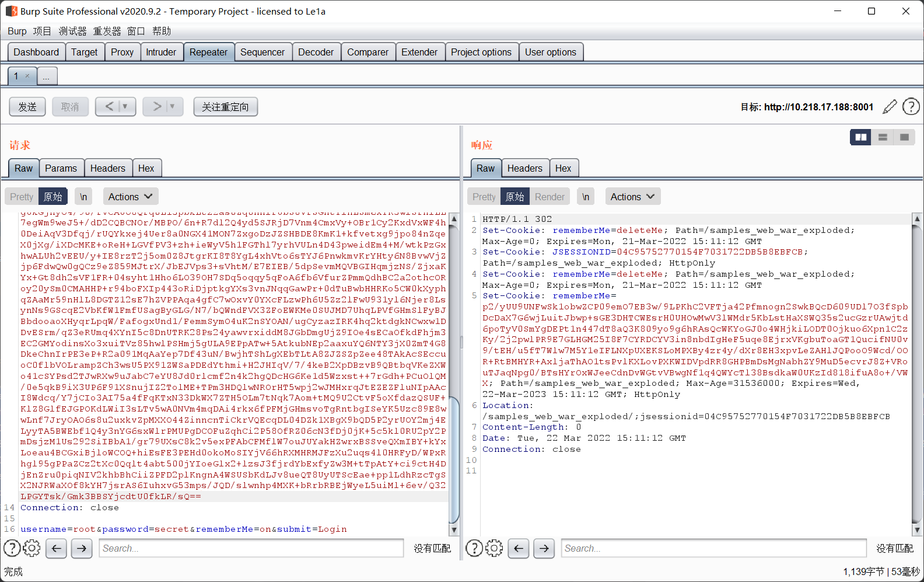This screenshot has height=582, width=924.
Task: Select request Raw tab
Action: click(x=24, y=168)
